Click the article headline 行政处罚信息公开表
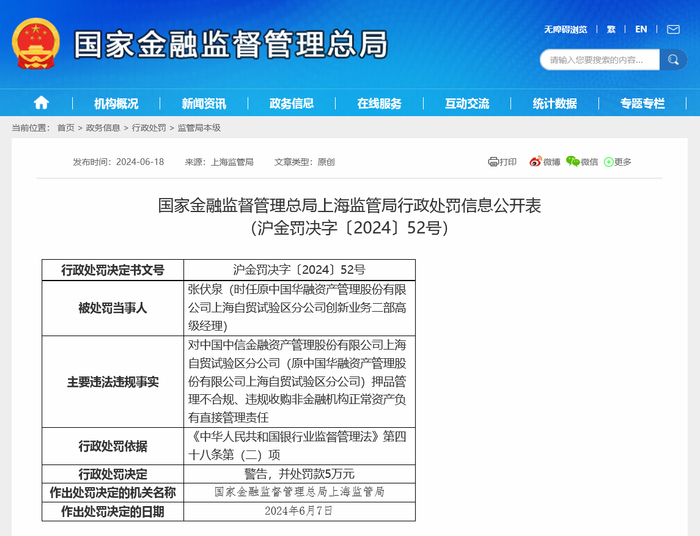The image size is (700, 536). pyautogui.click(x=350, y=205)
